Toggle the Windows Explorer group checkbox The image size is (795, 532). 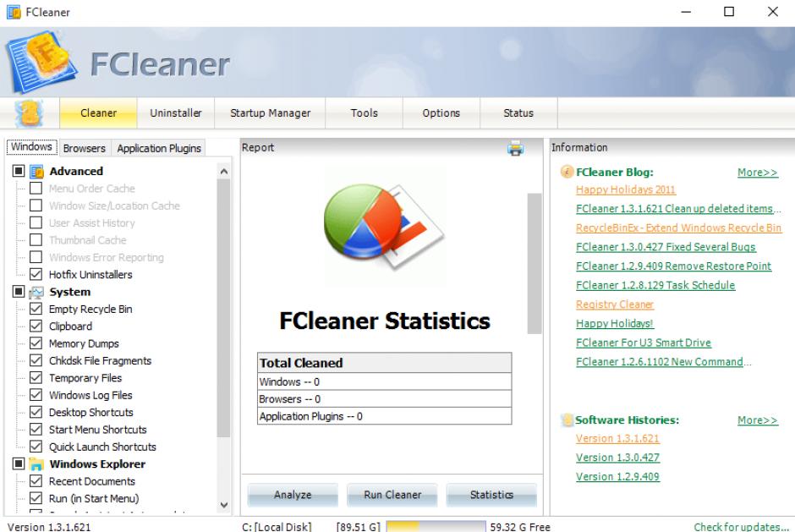point(19,463)
